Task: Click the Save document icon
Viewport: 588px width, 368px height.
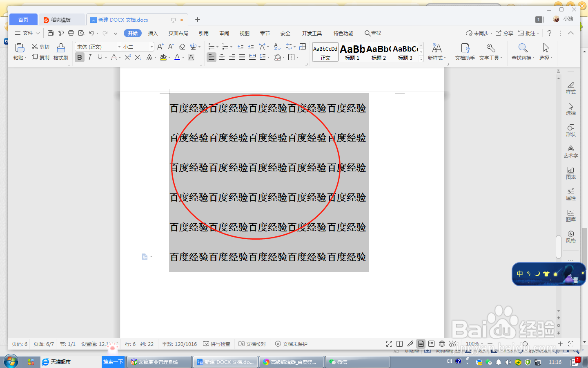Action: coord(51,33)
